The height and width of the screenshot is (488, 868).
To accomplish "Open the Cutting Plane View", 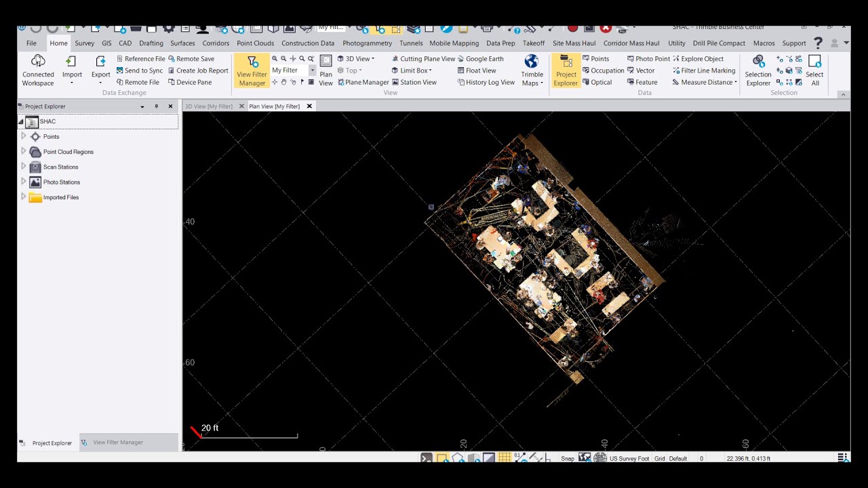I will (423, 59).
